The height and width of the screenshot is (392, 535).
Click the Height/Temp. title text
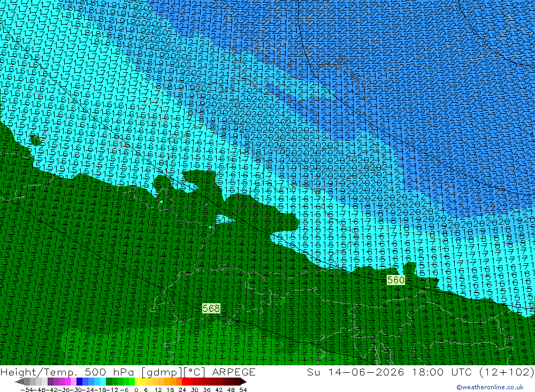coord(40,372)
